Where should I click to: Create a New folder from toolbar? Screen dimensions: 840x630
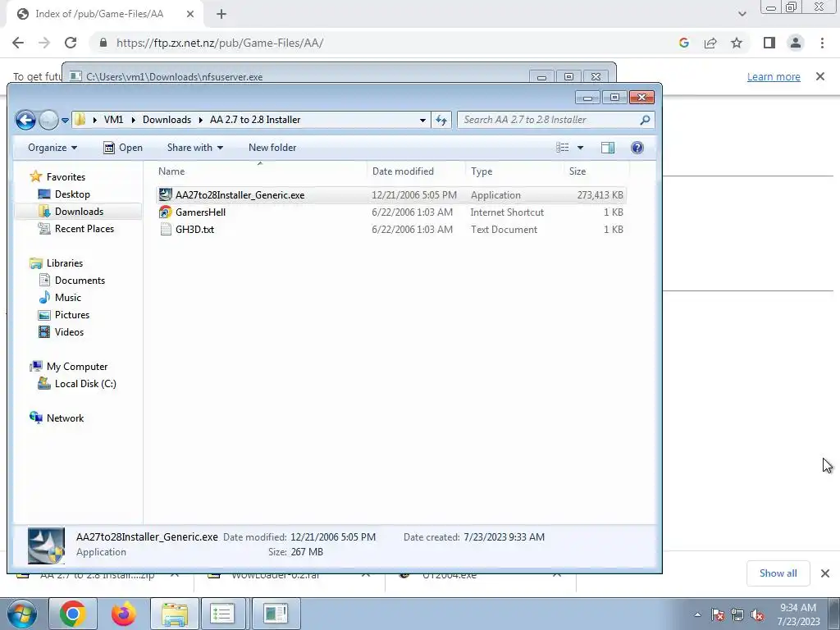click(x=272, y=148)
